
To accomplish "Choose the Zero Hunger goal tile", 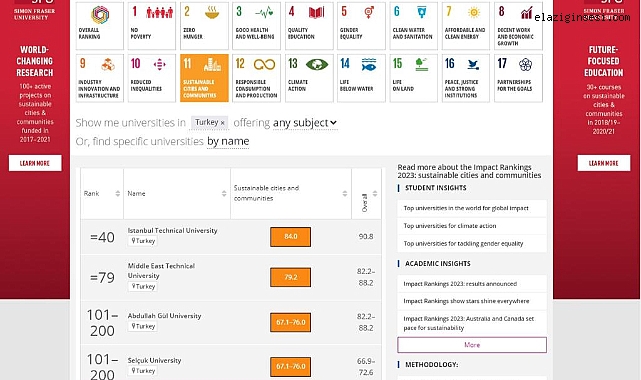I will click(x=204, y=26).
